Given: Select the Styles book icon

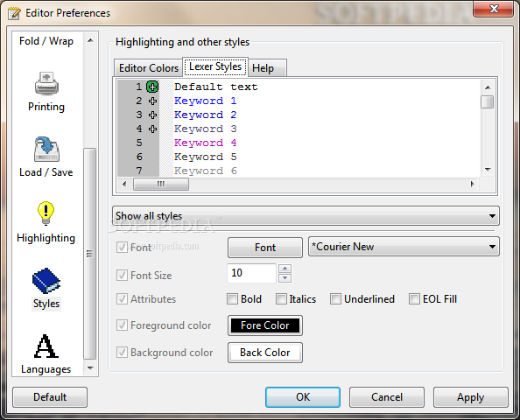Looking at the screenshot, I should click(46, 281).
